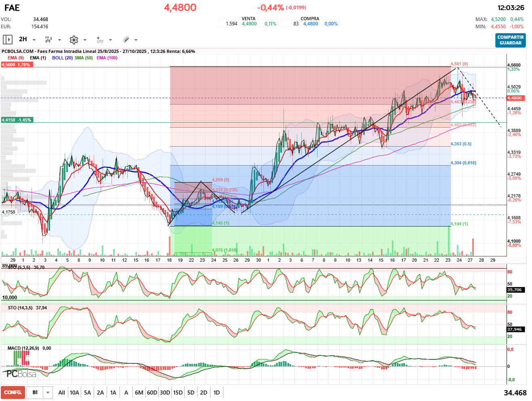Click the MACD (12,26,9) indicator label
This screenshot has height=401, width=532.
(23, 348)
